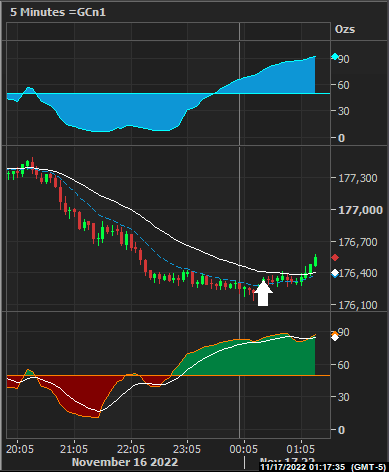This screenshot has height=472, width=389.
Task: Select the 23:05 time axis label
Action: [187, 449]
